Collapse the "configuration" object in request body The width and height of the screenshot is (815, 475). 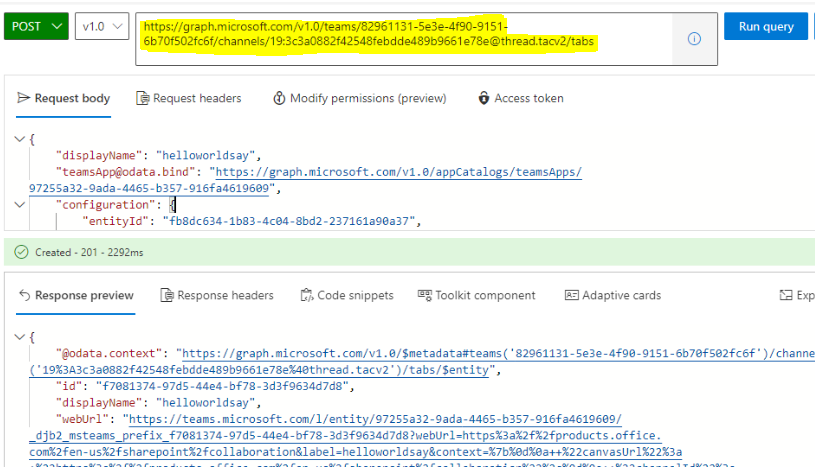[x=20, y=204]
